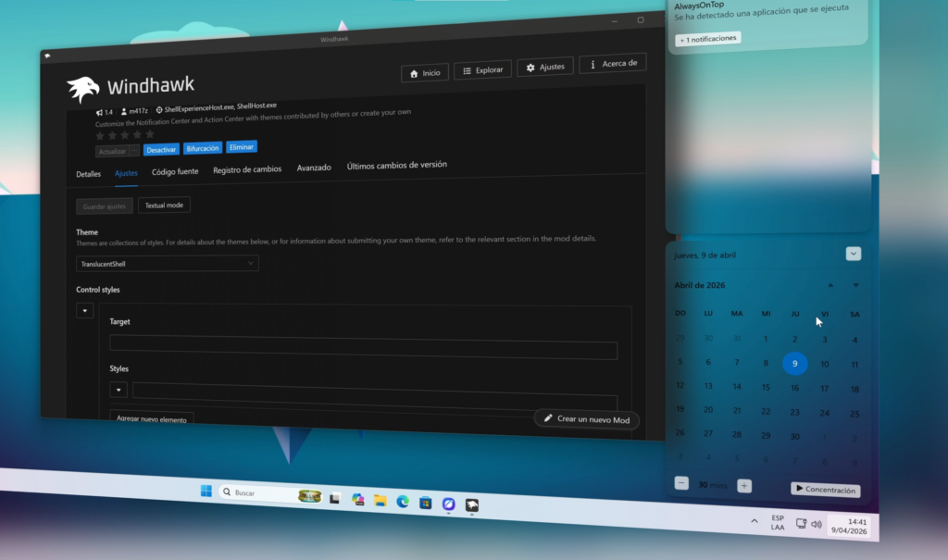Open the options dropdown beside Actualizar
Viewport: 948px width, 560px height.
pos(135,151)
